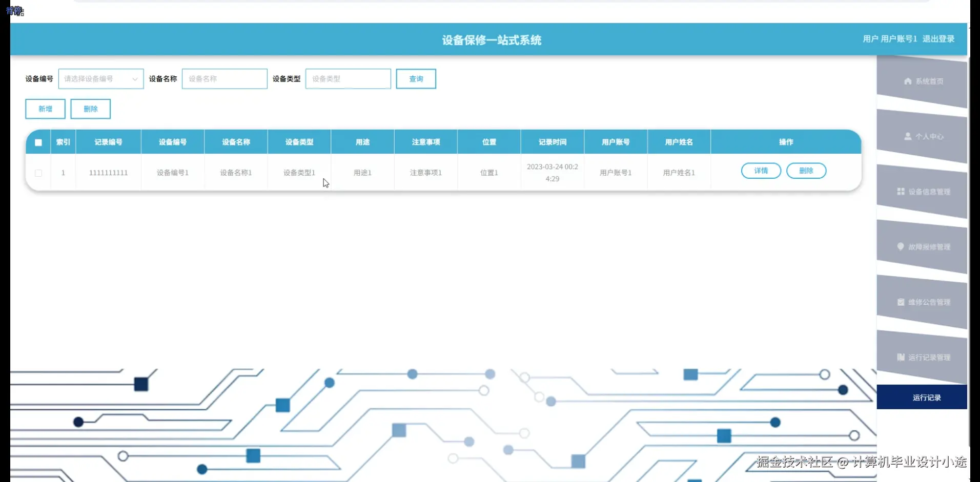Select the cell 设备编号1

point(173,173)
